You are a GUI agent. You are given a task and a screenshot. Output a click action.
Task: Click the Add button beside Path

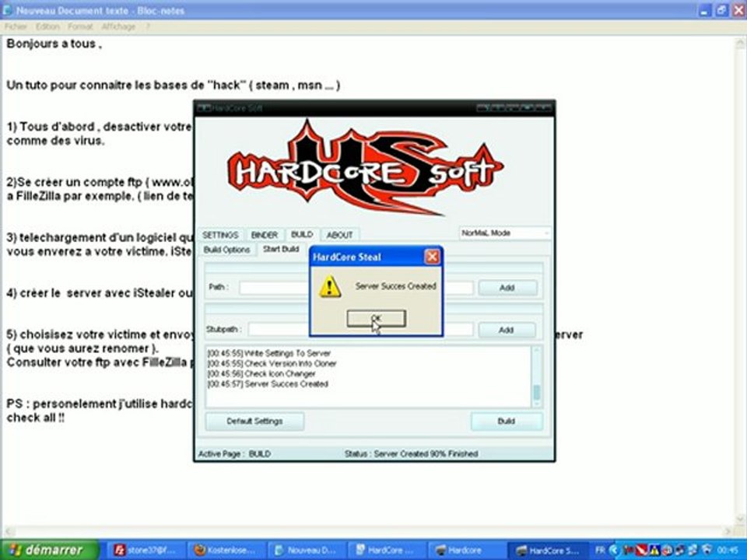coord(507,288)
